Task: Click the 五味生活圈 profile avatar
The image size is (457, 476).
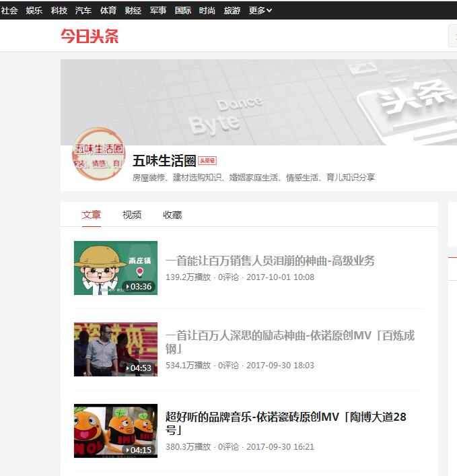Action: click(x=98, y=155)
